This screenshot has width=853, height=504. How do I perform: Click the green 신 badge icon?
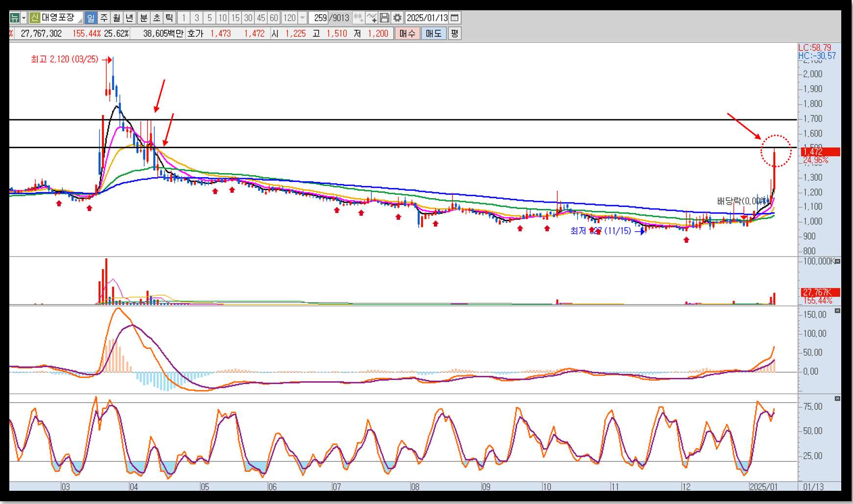(34, 18)
